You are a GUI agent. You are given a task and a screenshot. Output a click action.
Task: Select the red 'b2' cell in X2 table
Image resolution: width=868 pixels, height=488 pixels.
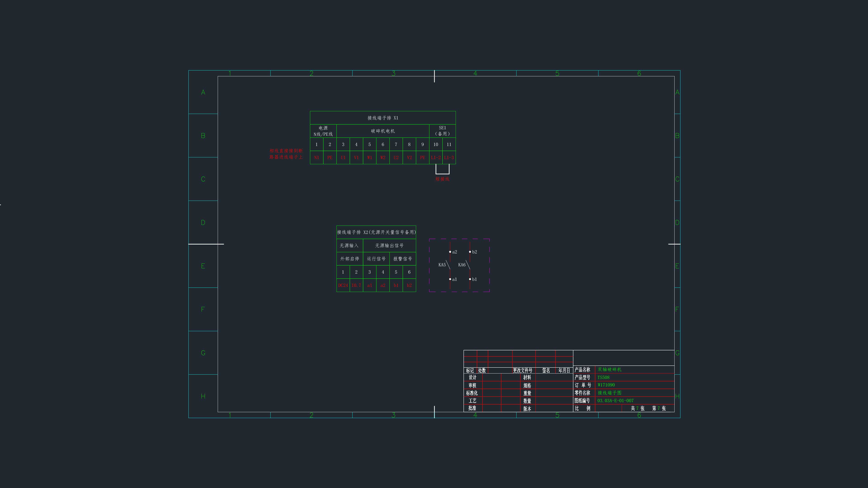tap(409, 285)
